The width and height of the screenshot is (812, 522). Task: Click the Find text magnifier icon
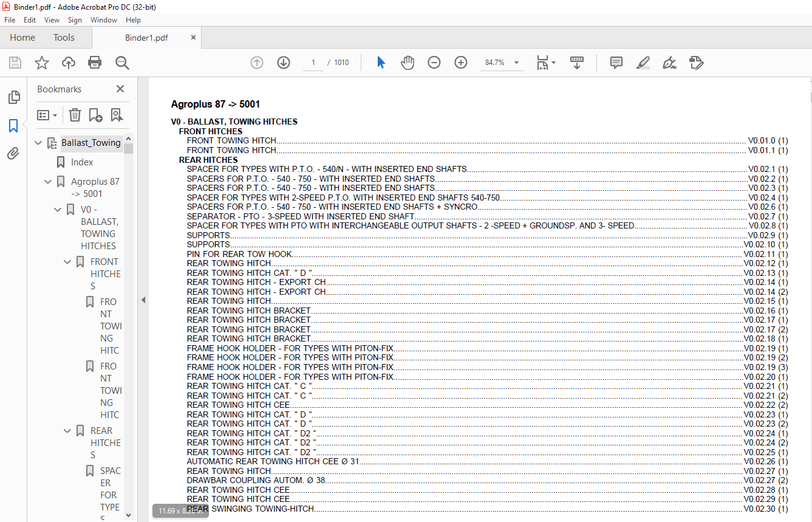pyautogui.click(x=122, y=63)
